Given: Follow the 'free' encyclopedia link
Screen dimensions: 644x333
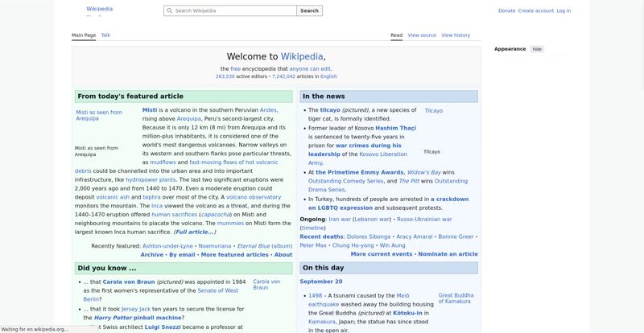Looking at the screenshot, I should 235,69.
